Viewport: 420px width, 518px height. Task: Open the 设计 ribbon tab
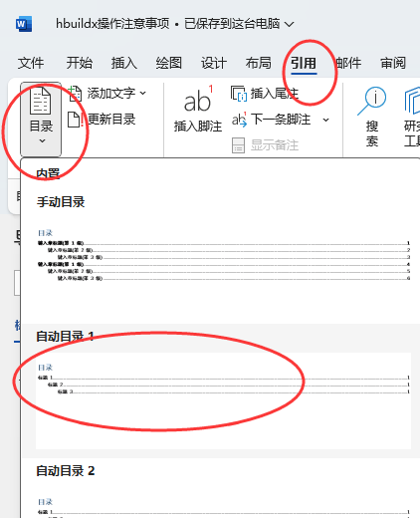pos(214,63)
